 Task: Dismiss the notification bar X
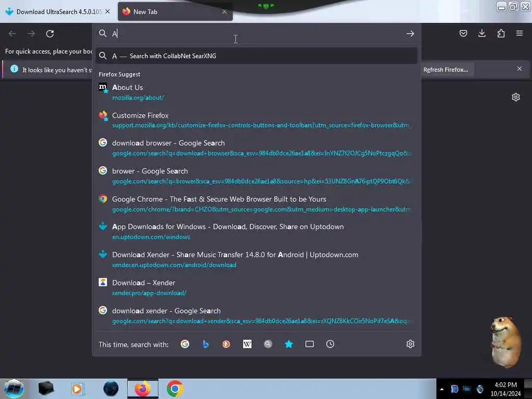click(520, 69)
